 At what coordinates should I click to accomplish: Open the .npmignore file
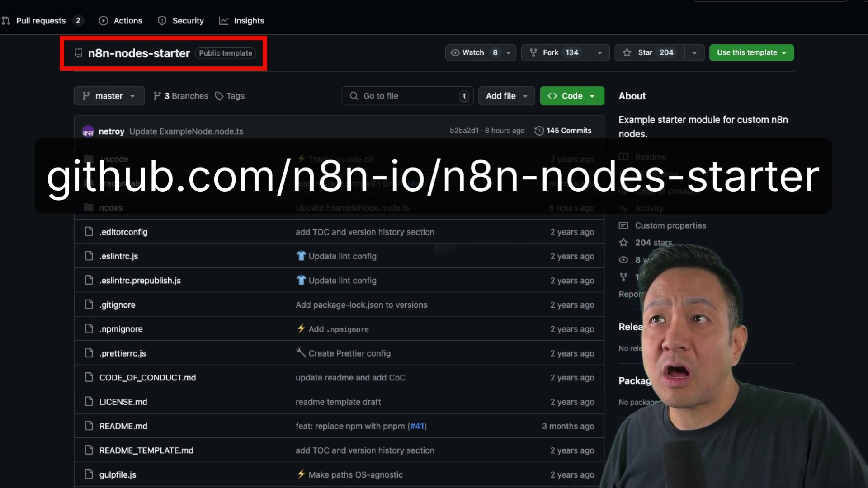coord(121,329)
